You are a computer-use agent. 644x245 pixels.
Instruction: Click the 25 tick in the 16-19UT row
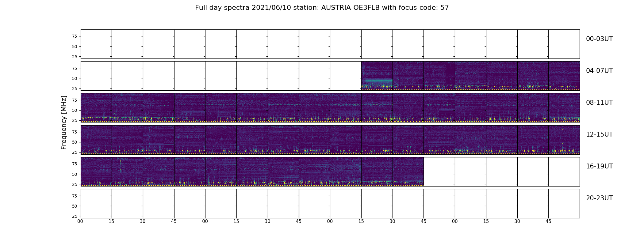[x=75, y=184]
